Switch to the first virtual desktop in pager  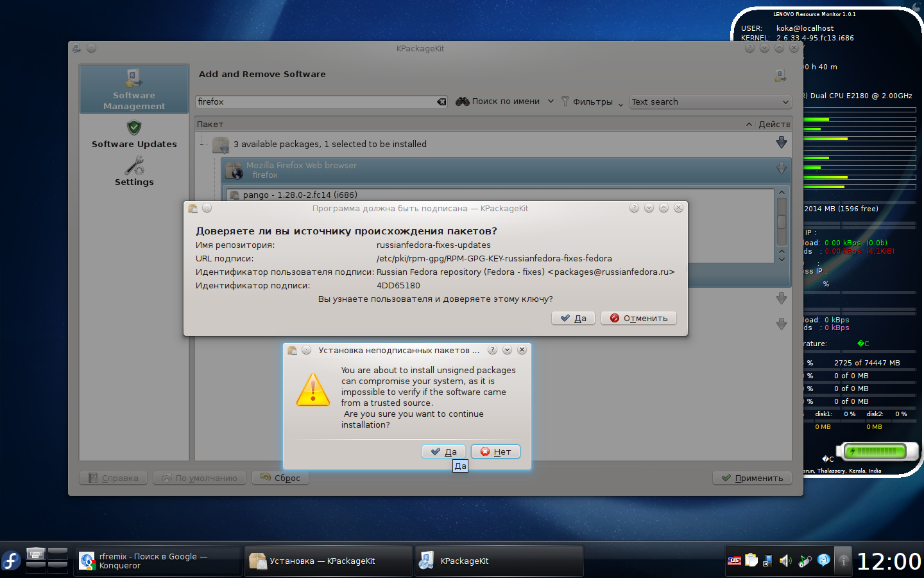point(35,554)
